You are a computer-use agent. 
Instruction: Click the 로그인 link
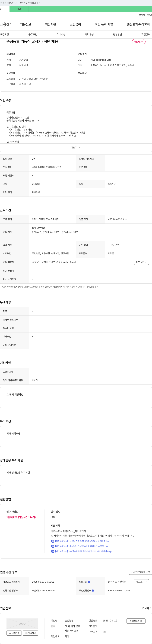point(142,15)
